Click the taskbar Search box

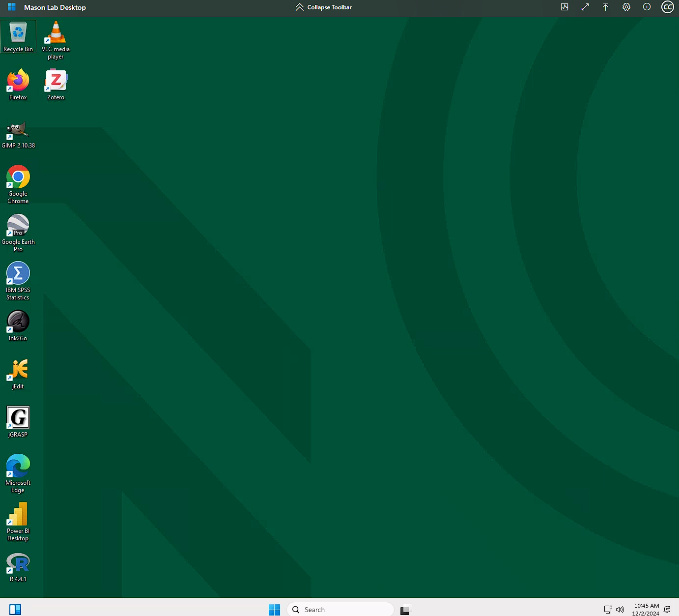[340, 610]
